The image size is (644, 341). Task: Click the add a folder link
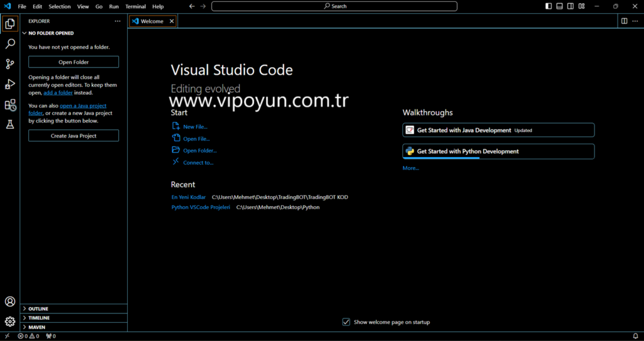pos(58,93)
